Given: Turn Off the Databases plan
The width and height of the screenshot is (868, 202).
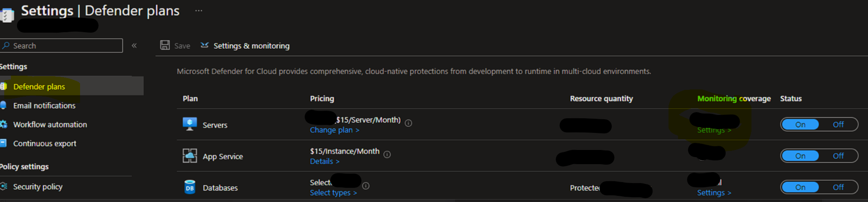Looking at the screenshot, I should [x=838, y=187].
